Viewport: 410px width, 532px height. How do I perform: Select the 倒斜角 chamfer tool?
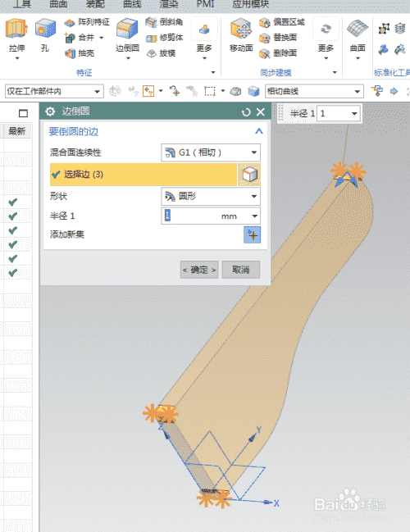click(x=164, y=22)
